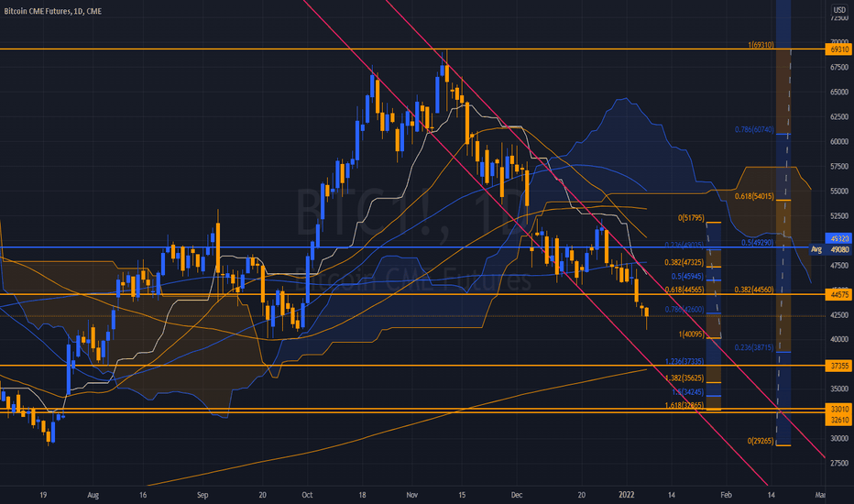Select the orange 69310 price-axis tag
This screenshot has width=854, height=504.
tap(838, 49)
